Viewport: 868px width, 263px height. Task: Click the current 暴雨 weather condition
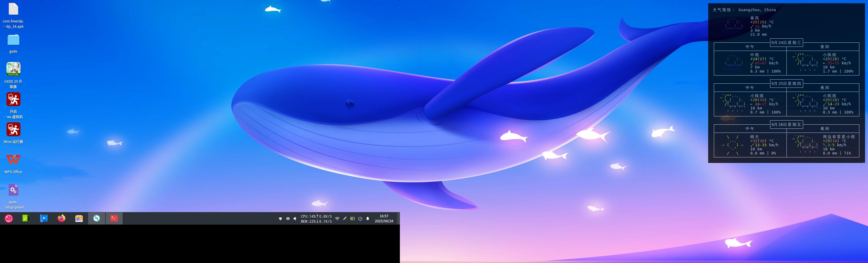click(x=754, y=18)
